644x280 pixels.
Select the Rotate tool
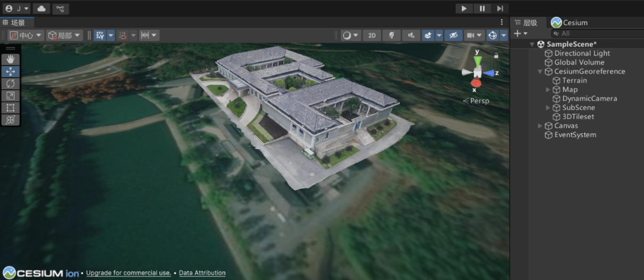(11, 84)
